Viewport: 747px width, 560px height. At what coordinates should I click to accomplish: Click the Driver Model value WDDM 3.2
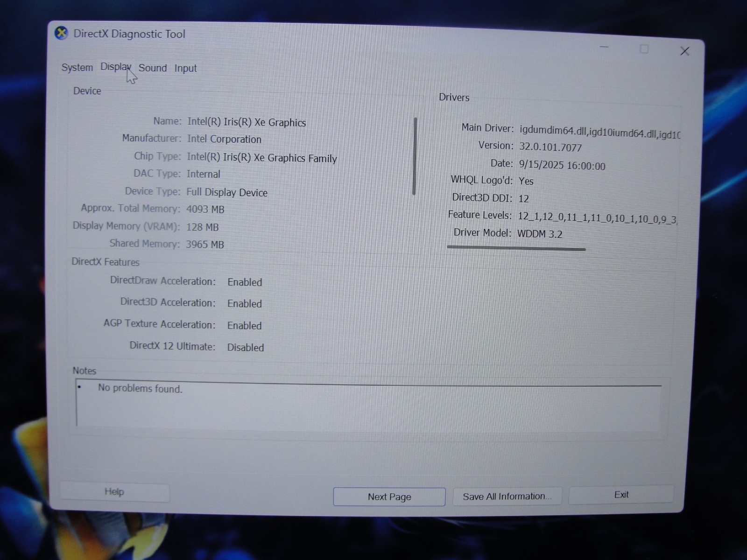(540, 234)
